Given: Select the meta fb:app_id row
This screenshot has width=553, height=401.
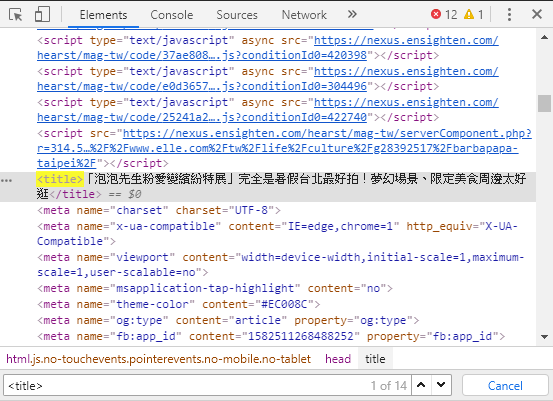Looking at the screenshot, I should (x=271, y=336).
